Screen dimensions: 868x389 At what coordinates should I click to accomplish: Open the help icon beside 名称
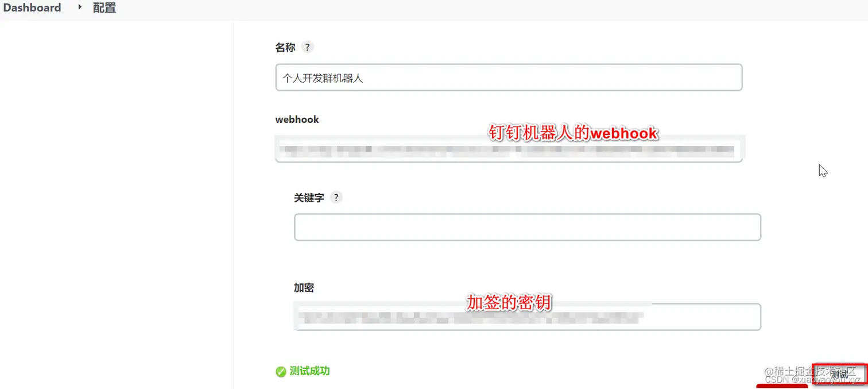[x=308, y=47]
